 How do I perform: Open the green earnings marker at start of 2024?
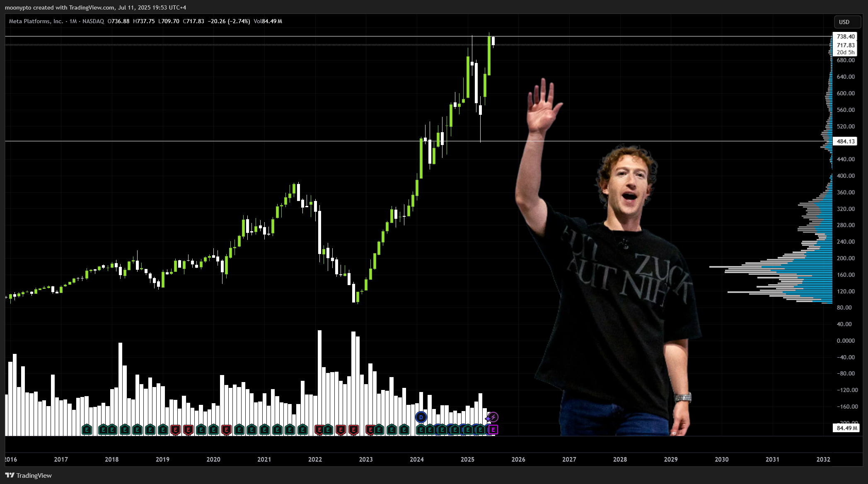click(x=421, y=430)
